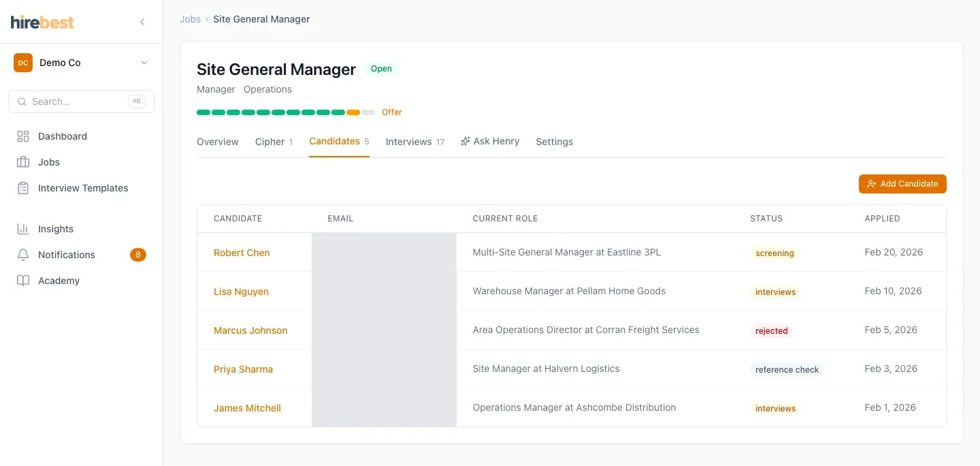
Task: Open Interview Templates in the sidebar
Action: tap(81, 188)
